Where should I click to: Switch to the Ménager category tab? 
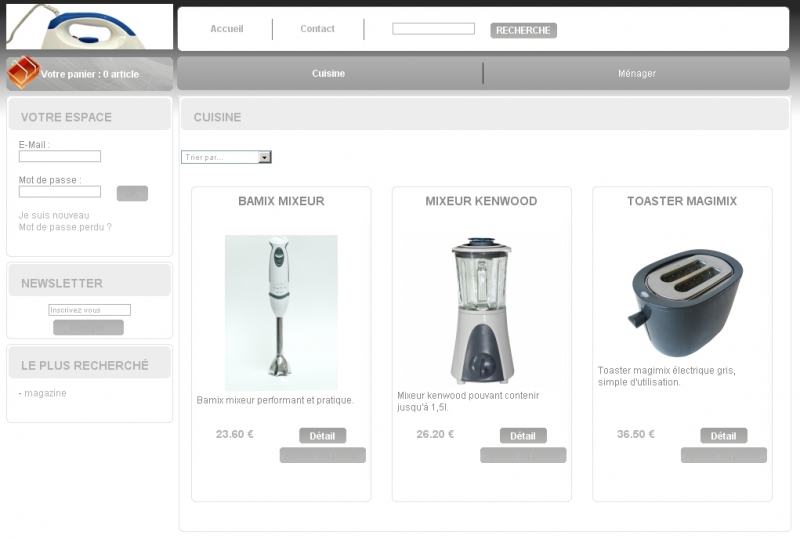(637, 74)
